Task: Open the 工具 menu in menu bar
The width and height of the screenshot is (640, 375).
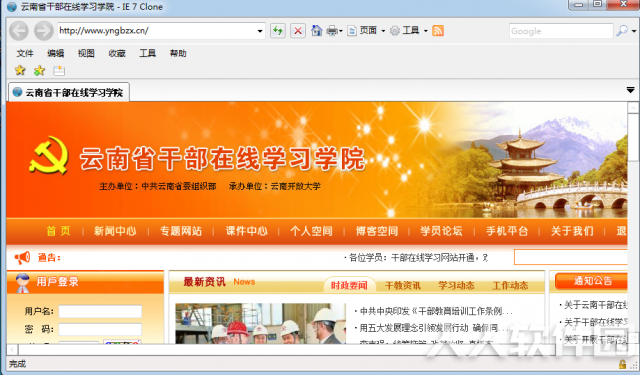Action: [x=147, y=53]
